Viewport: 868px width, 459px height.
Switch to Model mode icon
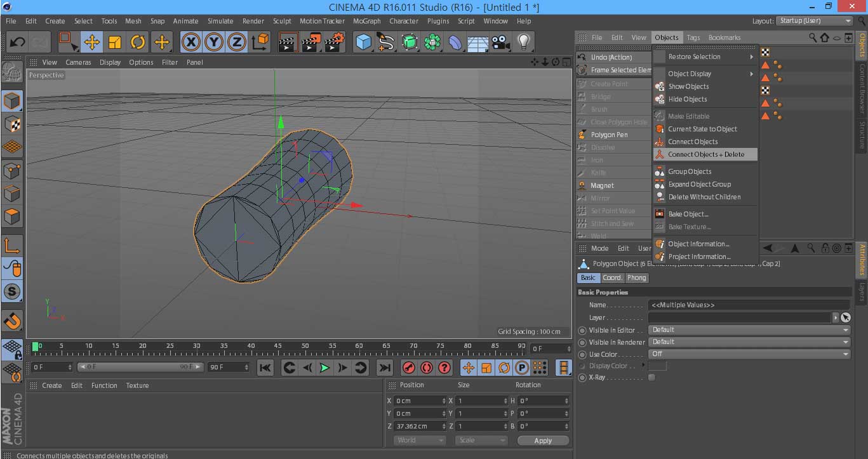12,101
